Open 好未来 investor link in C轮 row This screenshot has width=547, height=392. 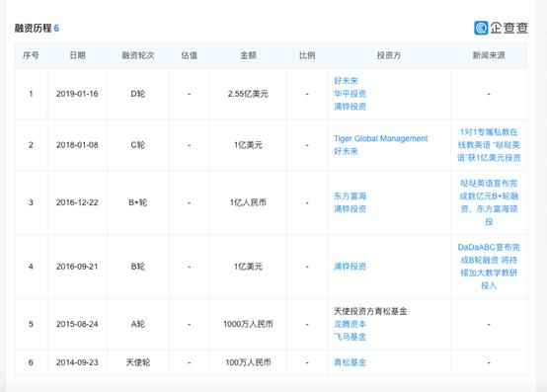pos(346,151)
